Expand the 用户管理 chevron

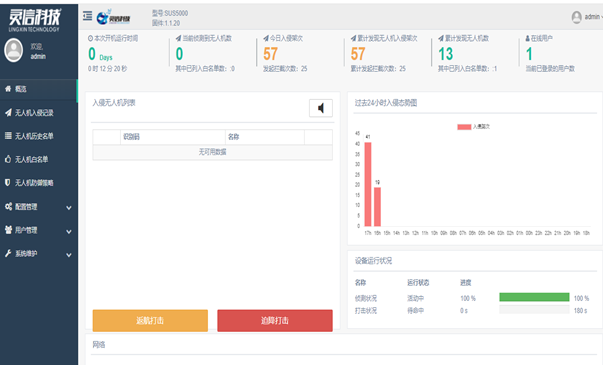click(69, 232)
